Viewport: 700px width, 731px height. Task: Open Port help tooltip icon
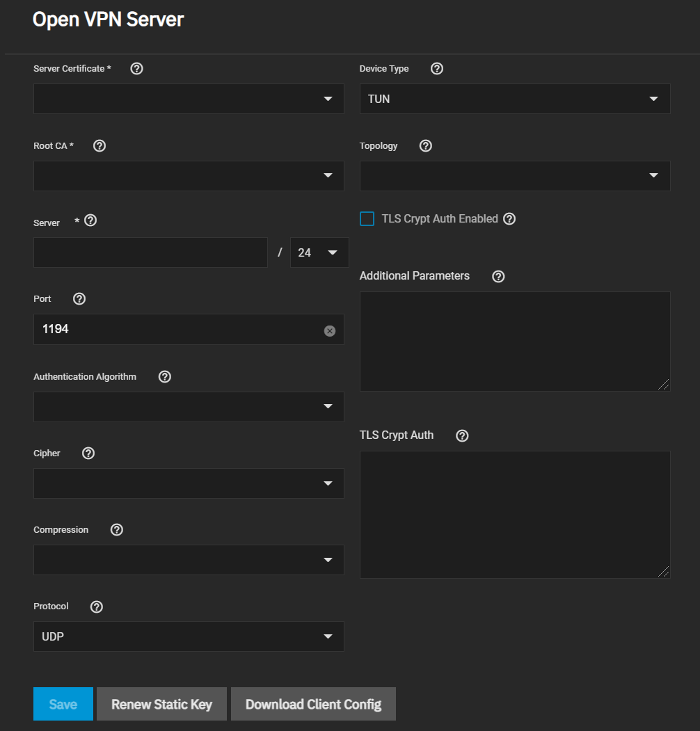click(79, 299)
